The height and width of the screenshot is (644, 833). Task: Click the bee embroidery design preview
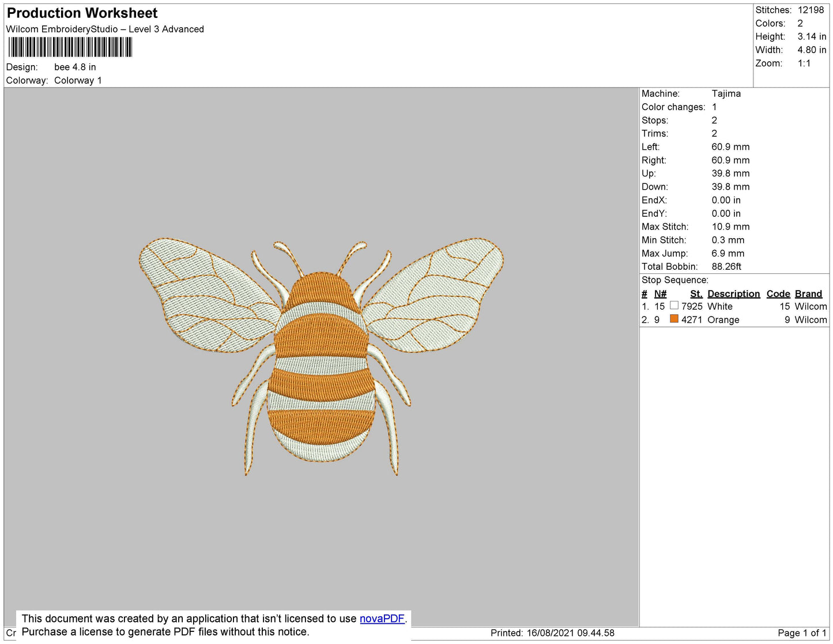pos(321,356)
